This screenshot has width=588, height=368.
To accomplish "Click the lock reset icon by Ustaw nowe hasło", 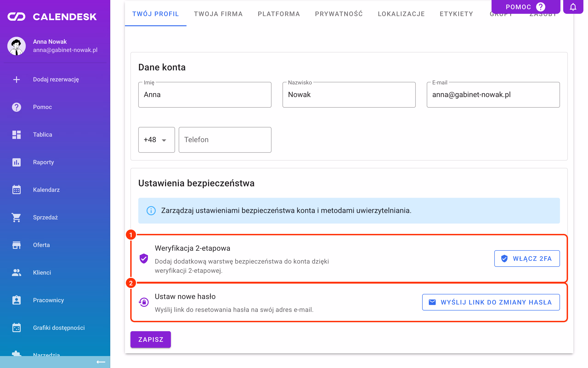I will point(144,302).
